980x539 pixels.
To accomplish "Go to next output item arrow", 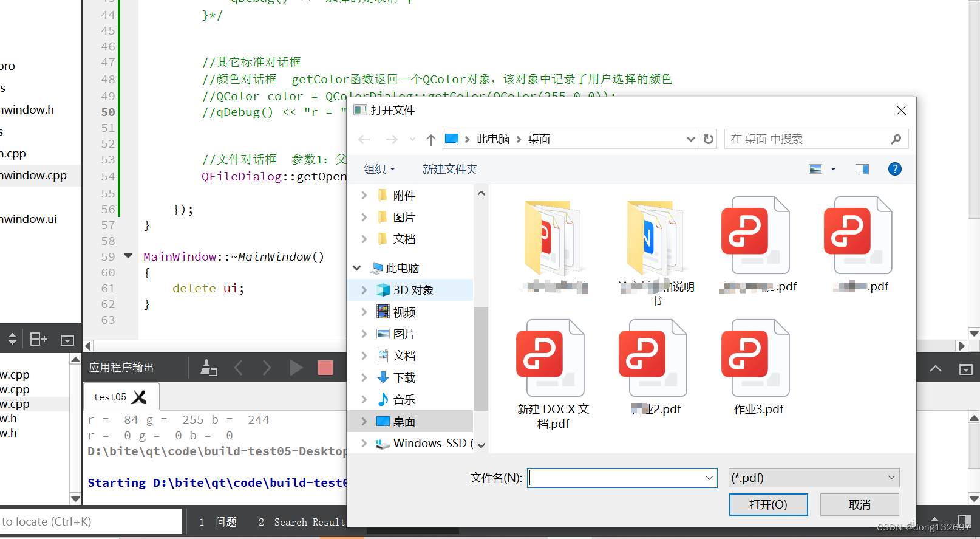I will click(x=267, y=368).
